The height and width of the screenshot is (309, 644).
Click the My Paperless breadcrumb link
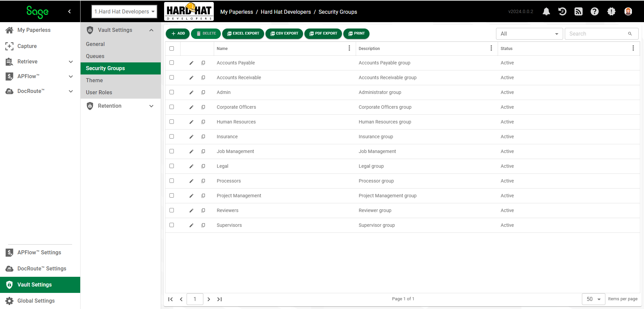(x=237, y=12)
